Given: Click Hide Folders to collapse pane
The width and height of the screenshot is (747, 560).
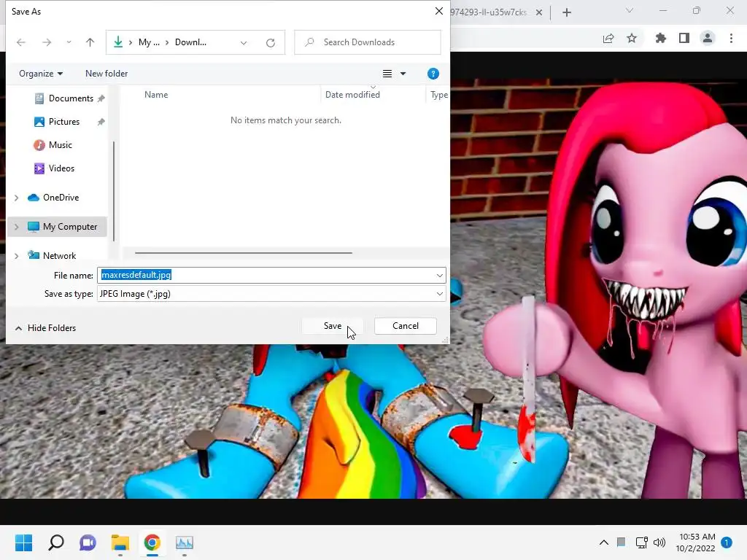Looking at the screenshot, I should pyautogui.click(x=45, y=328).
